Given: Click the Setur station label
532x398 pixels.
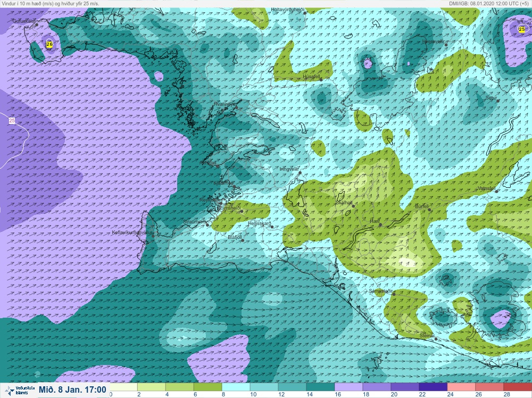Looking at the screenshot, I should point(491,98).
